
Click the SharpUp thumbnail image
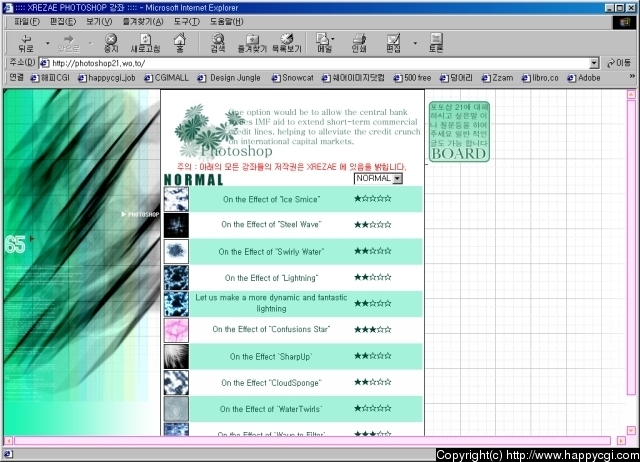coord(176,356)
